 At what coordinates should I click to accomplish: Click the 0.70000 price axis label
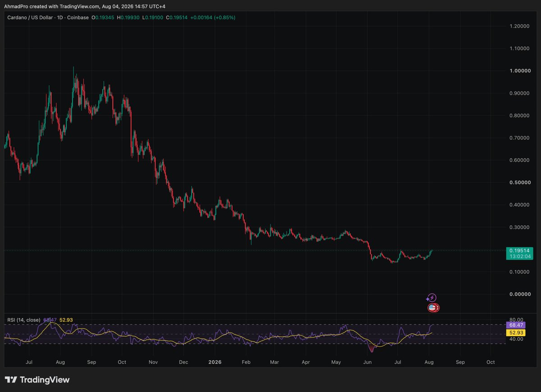pyautogui.click(x=519, y=138)
